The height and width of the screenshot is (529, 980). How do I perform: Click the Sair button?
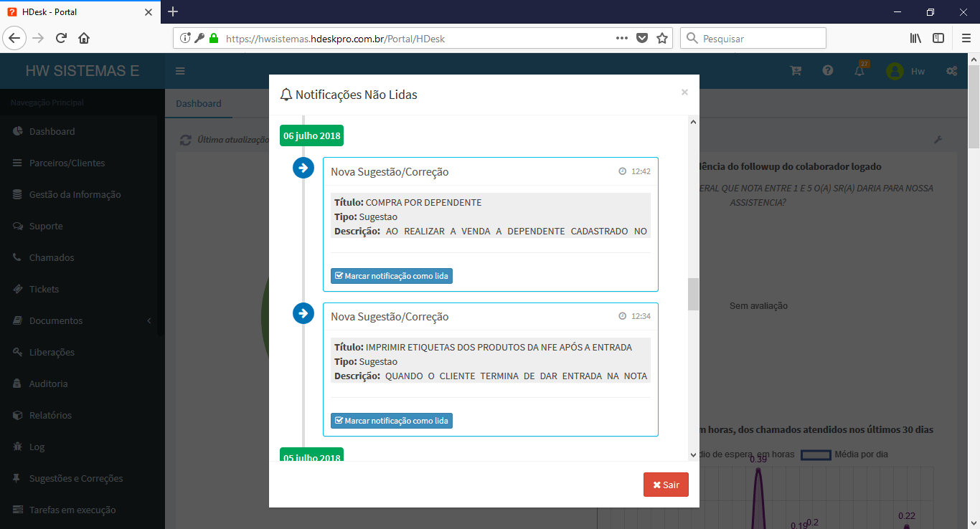pyautogui.click(x=666, y=485)
